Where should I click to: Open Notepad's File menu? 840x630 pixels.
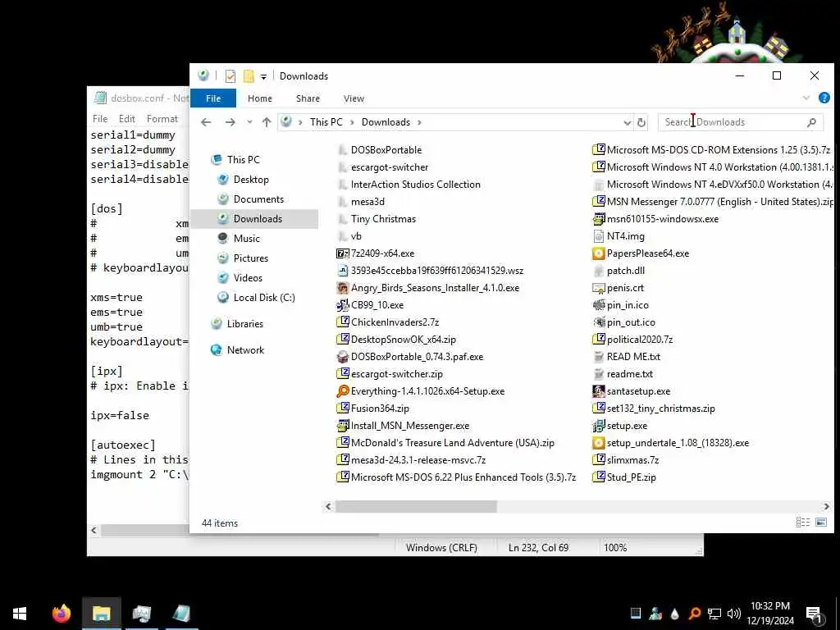point(100,119)
